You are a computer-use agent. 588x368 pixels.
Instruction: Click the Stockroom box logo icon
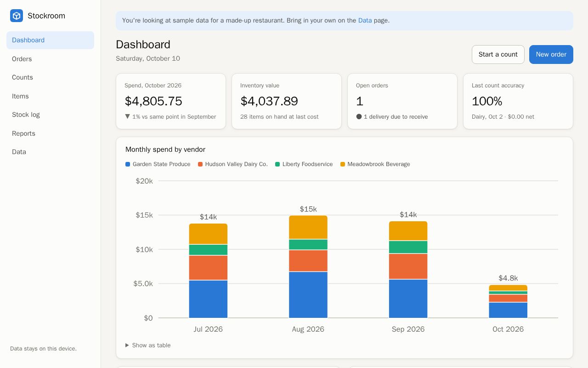[x=17, y=16]
